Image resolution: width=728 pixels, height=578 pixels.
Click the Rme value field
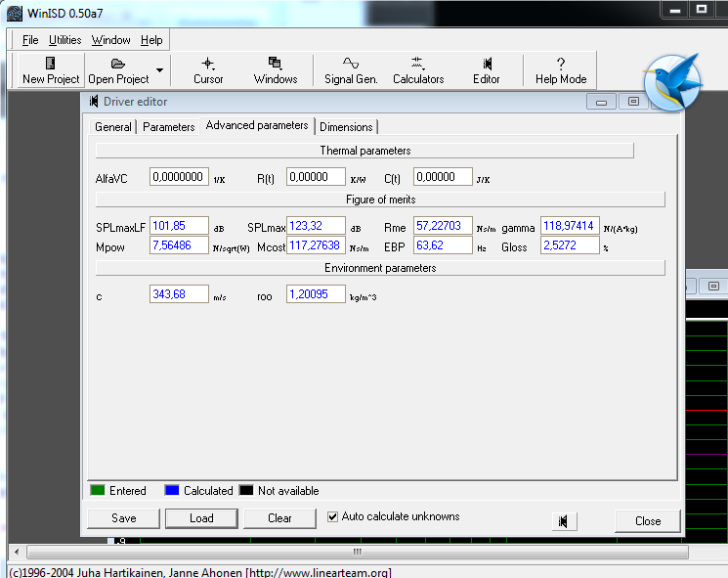(x=443, y=226)
